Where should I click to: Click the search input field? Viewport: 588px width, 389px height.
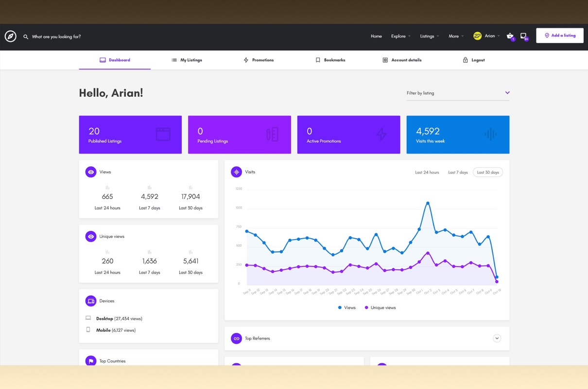(x=56, y=37)
